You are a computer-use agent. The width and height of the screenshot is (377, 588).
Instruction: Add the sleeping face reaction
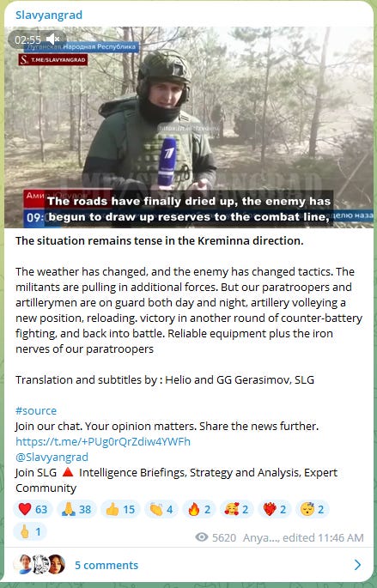[x=313, y=509]
